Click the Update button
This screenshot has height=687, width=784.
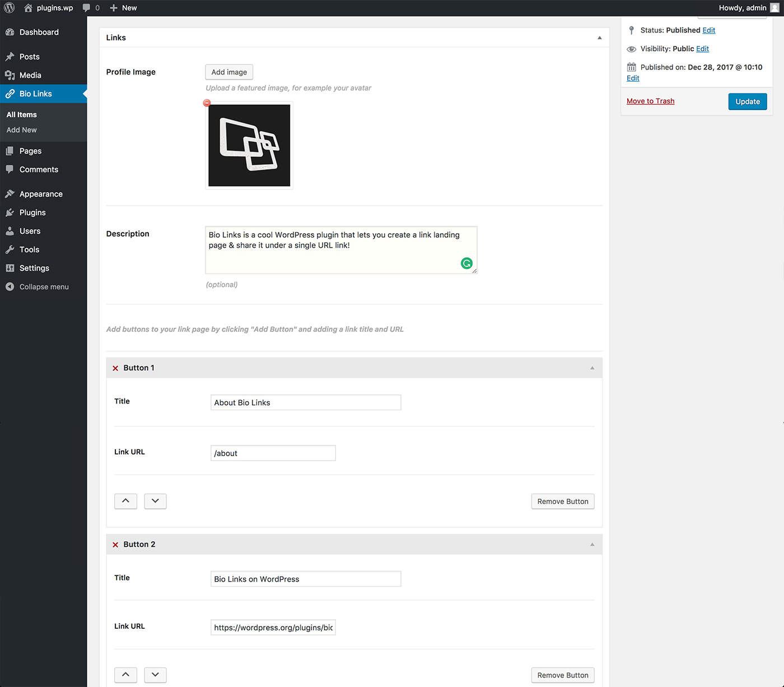747,101
